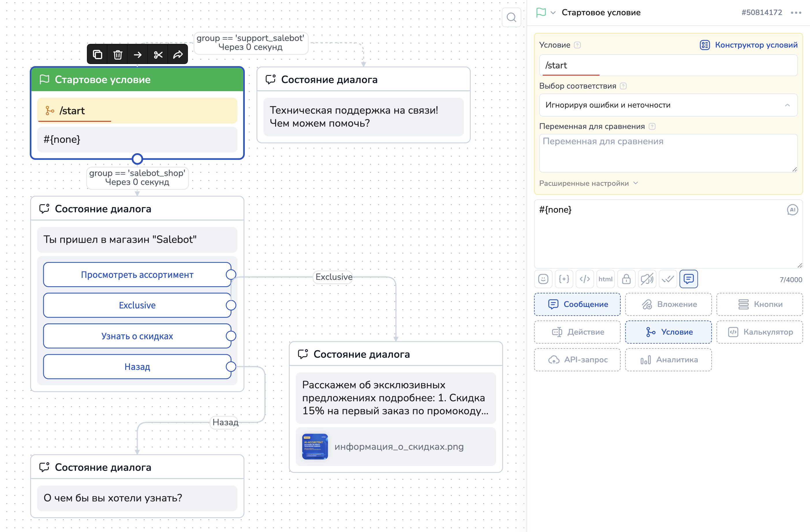Screen dimensions: 810x532
Task: Click the AI assistant icon in message field
Action: click(792, 210)
